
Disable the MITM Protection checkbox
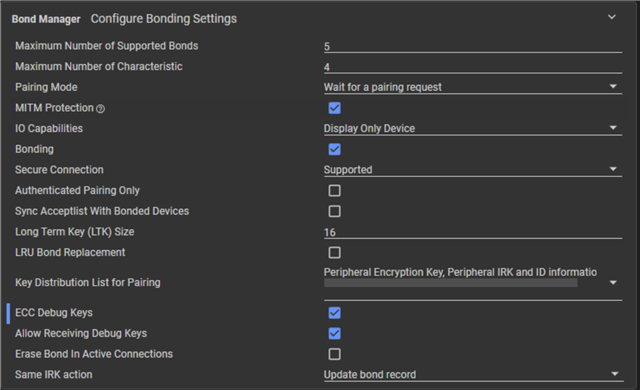[334, 108]
